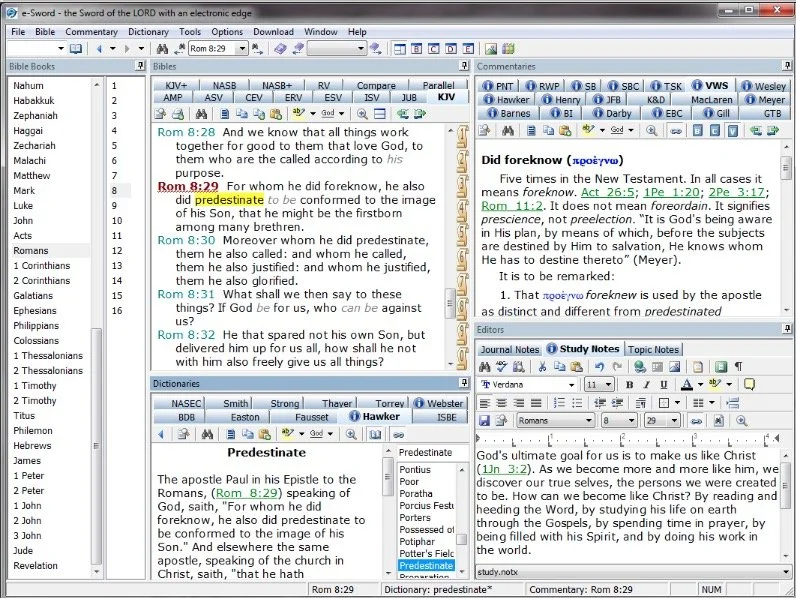Click the binoculars search icon in main toolbar

pos(162,49)
